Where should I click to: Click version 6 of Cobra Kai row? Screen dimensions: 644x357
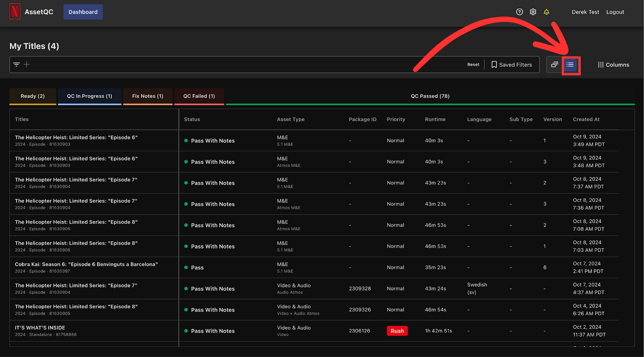pyautogui.click(x=545, y=268)
